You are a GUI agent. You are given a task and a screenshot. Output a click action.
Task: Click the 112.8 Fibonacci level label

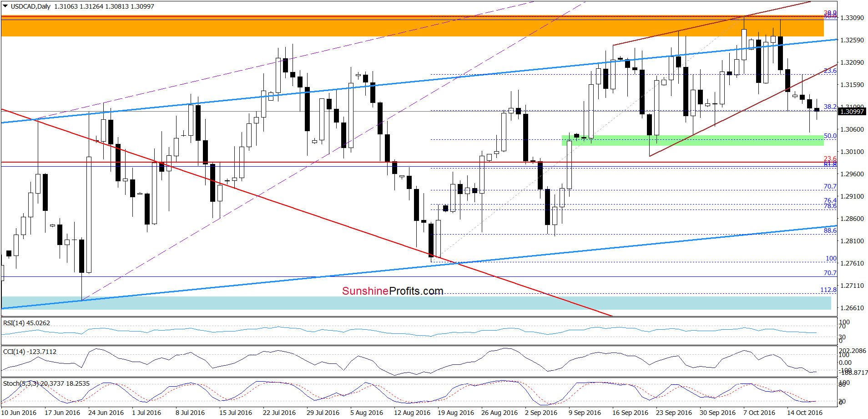click(828, 290)
